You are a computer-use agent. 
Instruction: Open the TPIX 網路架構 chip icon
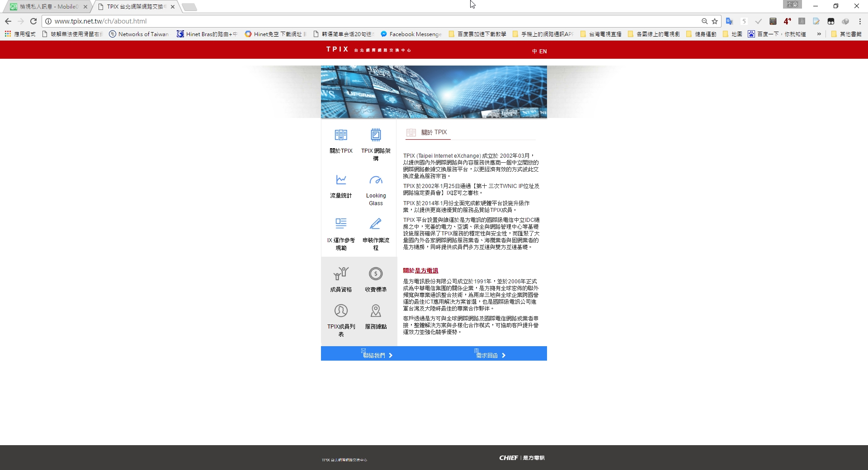tap(376, 135)
